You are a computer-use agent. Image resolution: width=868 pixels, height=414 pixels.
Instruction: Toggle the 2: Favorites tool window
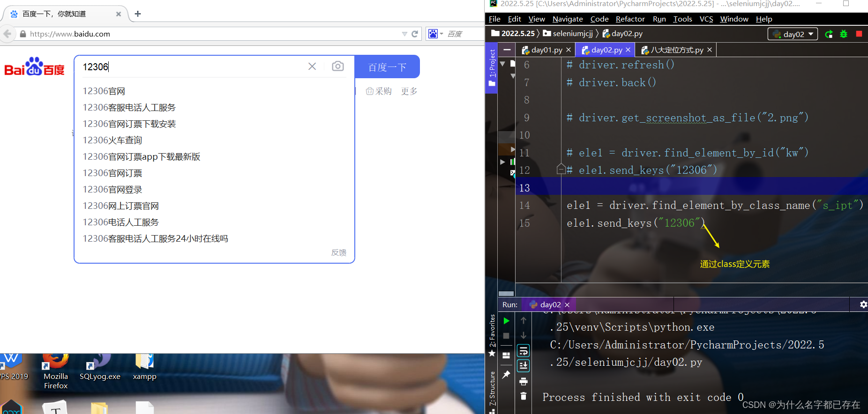pos(492,335)
